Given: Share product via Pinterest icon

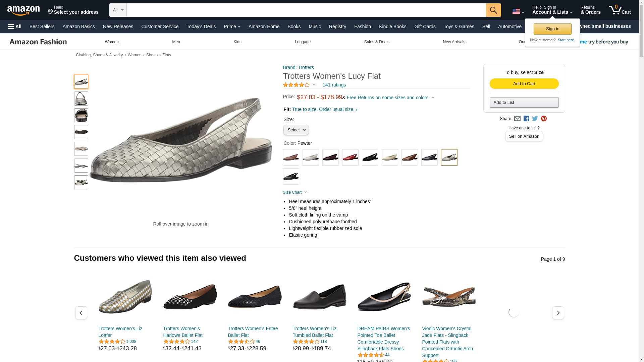Looking at the screenshot, I should click(x=544, y=119).
